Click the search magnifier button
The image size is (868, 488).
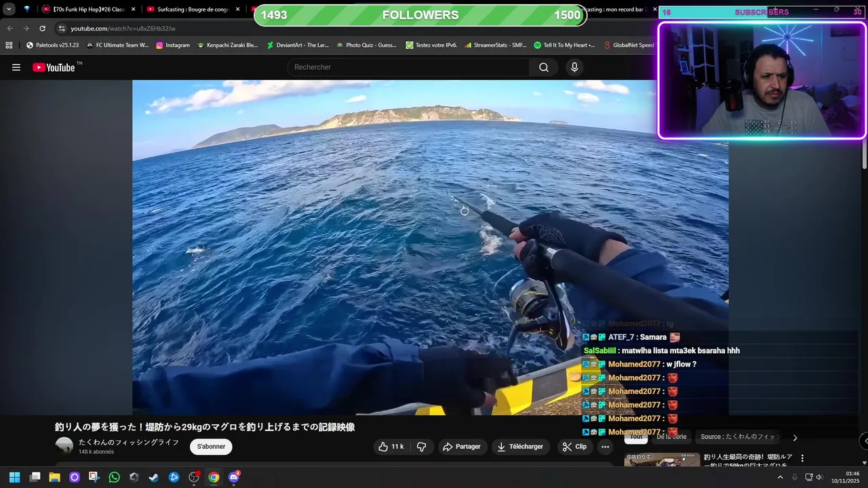[544, 67]
